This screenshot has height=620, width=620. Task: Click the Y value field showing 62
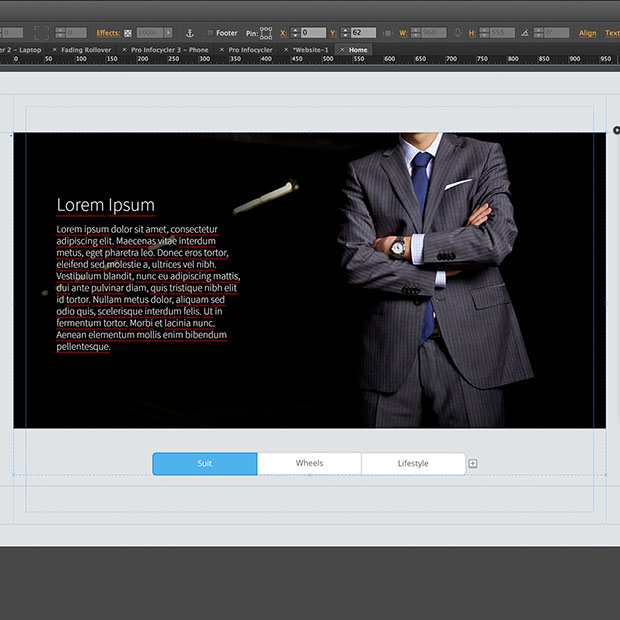[363, 32]
